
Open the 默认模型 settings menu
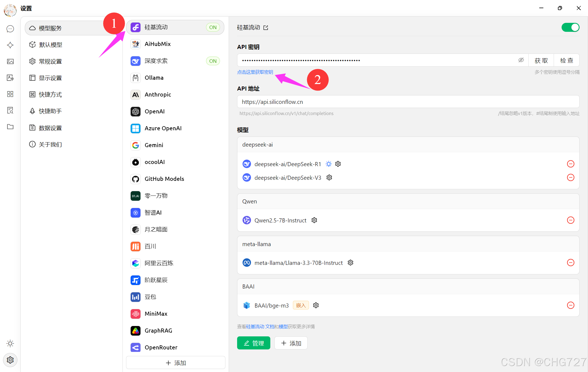50,45
